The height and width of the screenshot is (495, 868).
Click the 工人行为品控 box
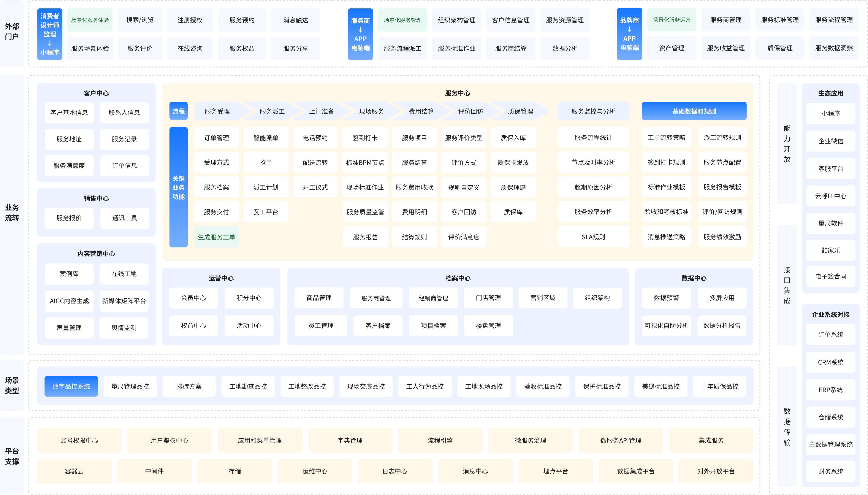425,386
